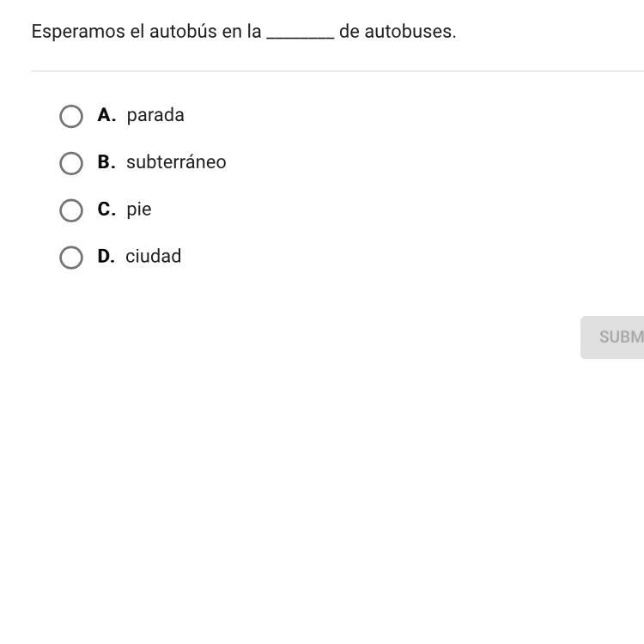Click the answer text "parada"
The image size is (644, 644).
(155, 115)
